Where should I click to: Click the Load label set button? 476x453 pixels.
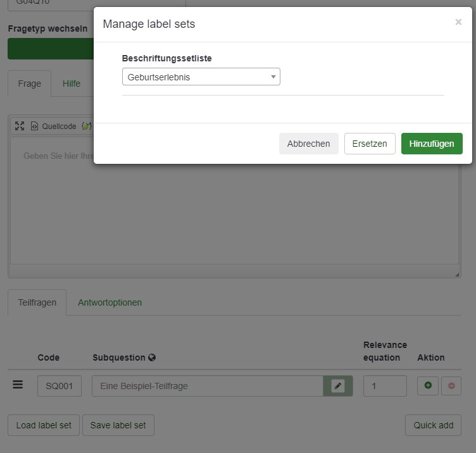[44, 425]
